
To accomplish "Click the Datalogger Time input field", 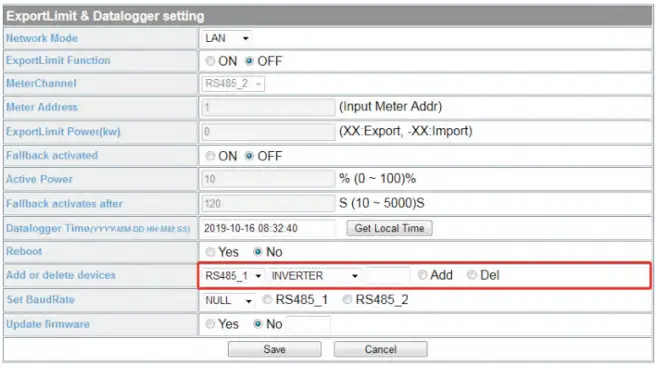I will 268,228.
